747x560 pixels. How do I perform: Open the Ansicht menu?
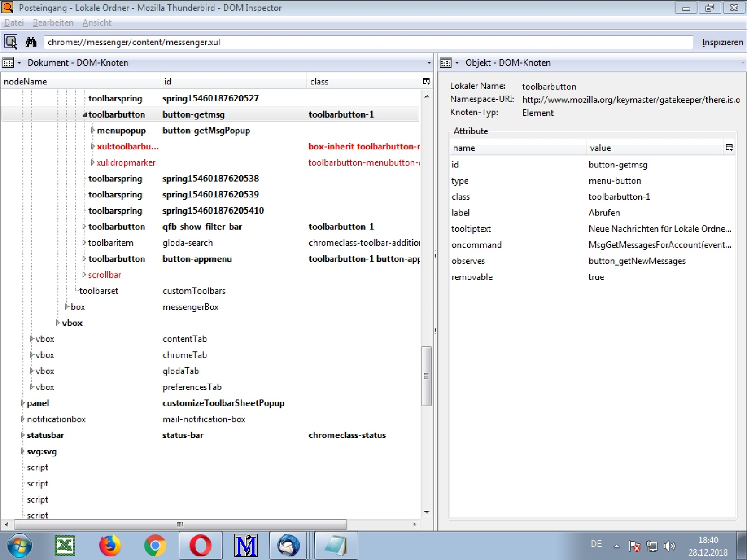click(97, 22)
